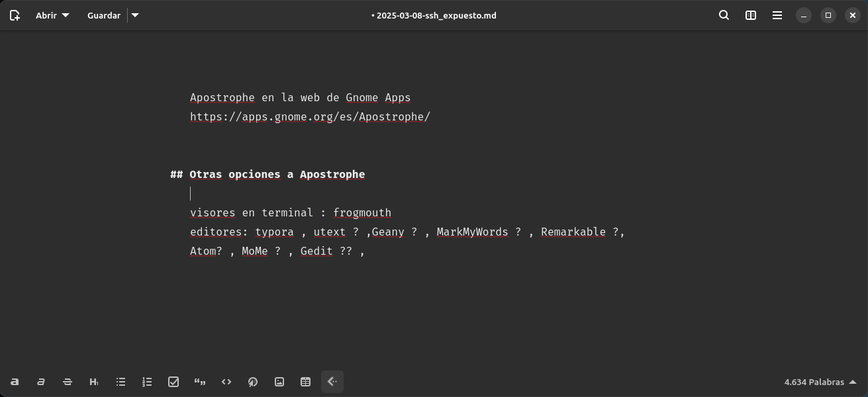The image size is (868, 397).
Task: Apply bold formatting from bottom toolbar
Action: click(15, 382)
